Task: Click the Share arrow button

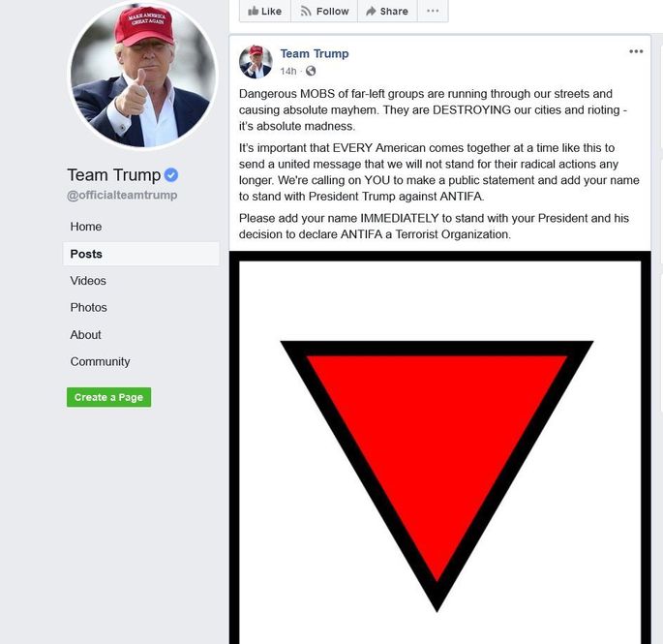Action: click(x=387, y=11)
